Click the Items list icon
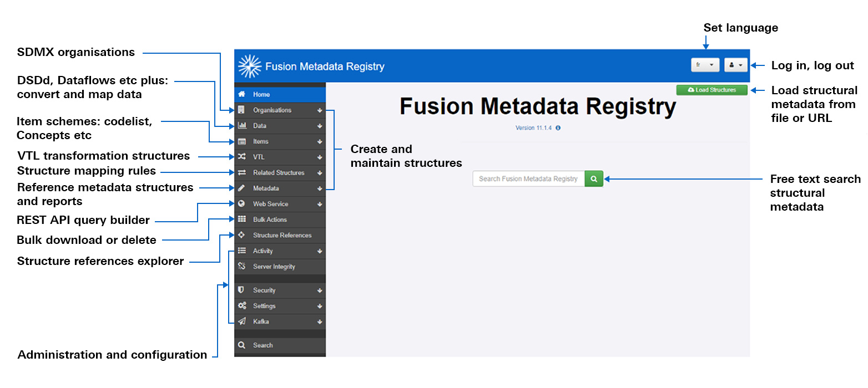 click(x=241, y=141)
